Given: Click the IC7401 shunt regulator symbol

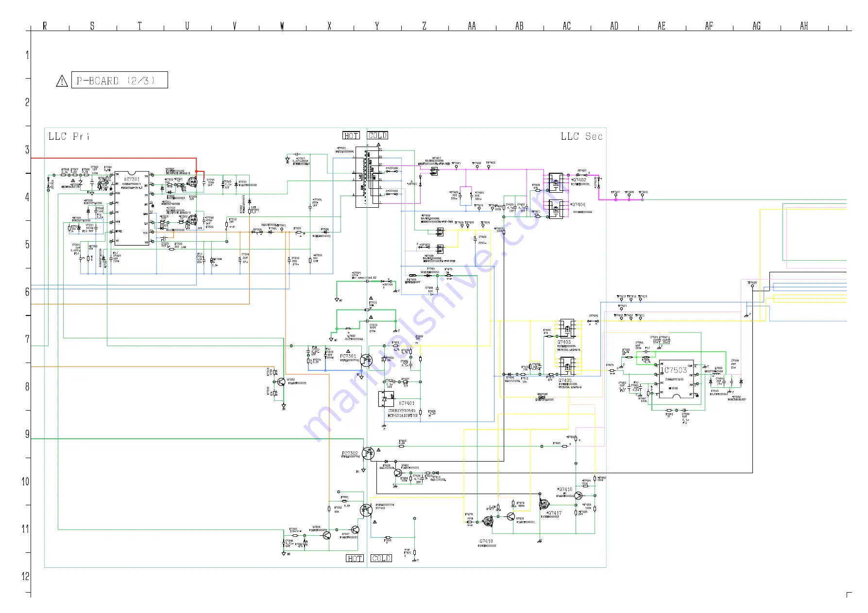Looking at the screenshot, I should [x=386, y=399].
